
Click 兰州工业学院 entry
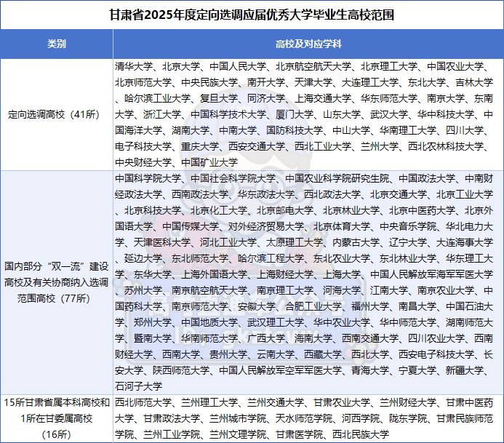pyautogui.click(x=172, y=435)
